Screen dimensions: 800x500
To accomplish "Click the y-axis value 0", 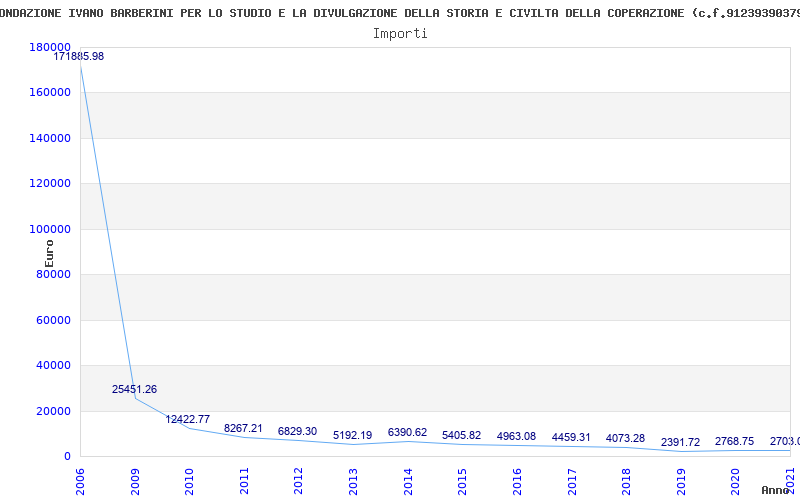I will coord(67,457).
